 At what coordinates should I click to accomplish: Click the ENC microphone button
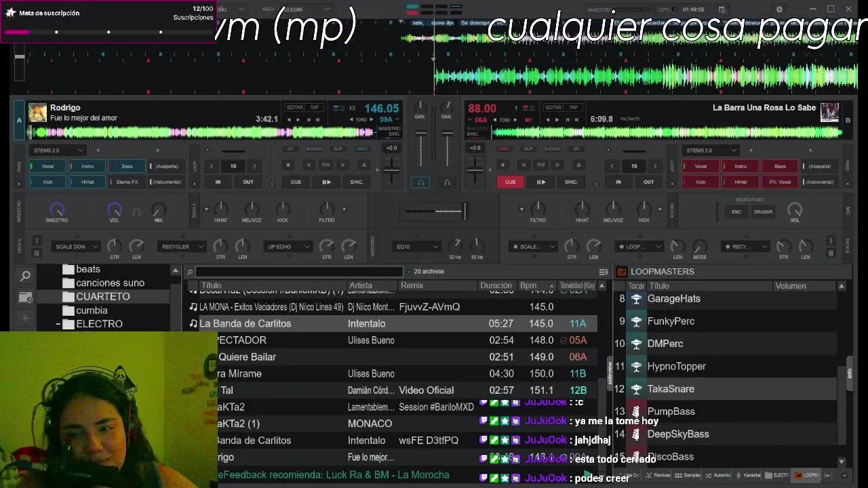(736, 211)
